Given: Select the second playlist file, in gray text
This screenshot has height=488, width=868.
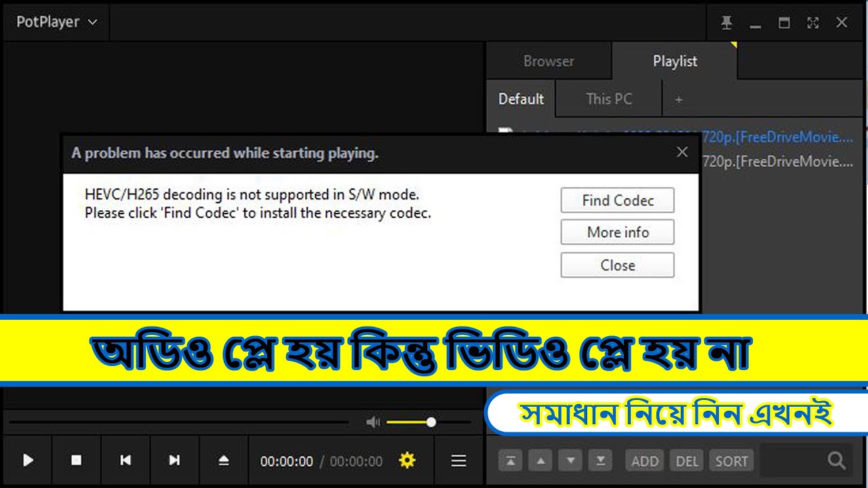Looking at the screenshot, I should [777, 161].
